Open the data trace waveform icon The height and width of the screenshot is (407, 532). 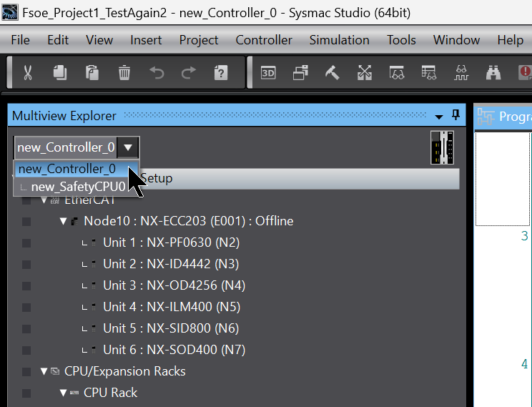461,73
